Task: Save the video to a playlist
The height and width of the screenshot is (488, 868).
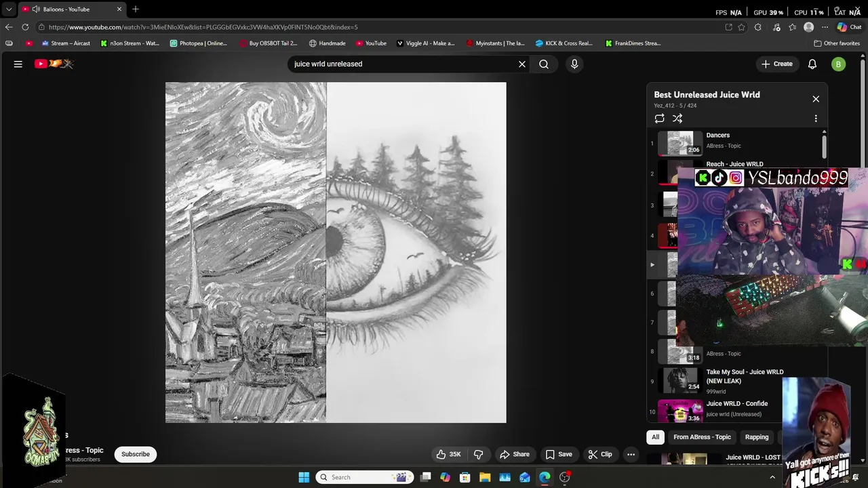Action: pyautogui.click(x=559, y=454)
